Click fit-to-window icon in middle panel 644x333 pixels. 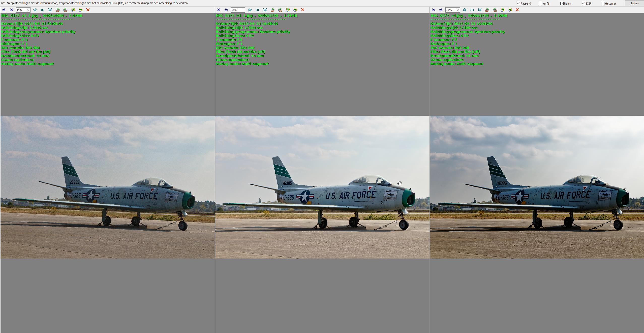250,10
